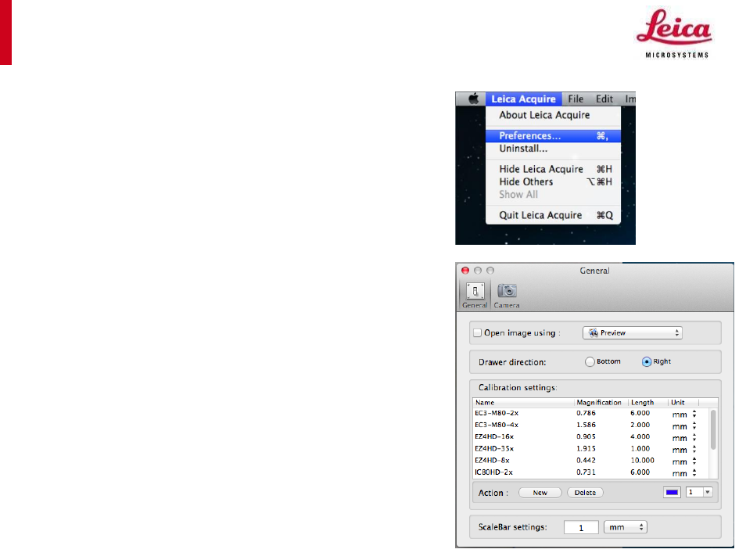Open the Leica Acquire menu

pos(523,99)
